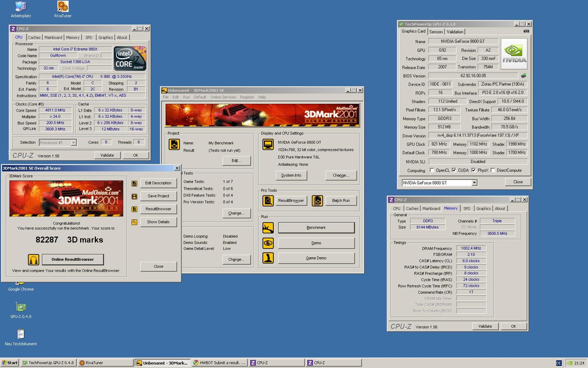The height and width of the screenshot is (368, 588).
Task: Switch to HWBOT Submit a result taskbar item
Action: coord(219,363)
